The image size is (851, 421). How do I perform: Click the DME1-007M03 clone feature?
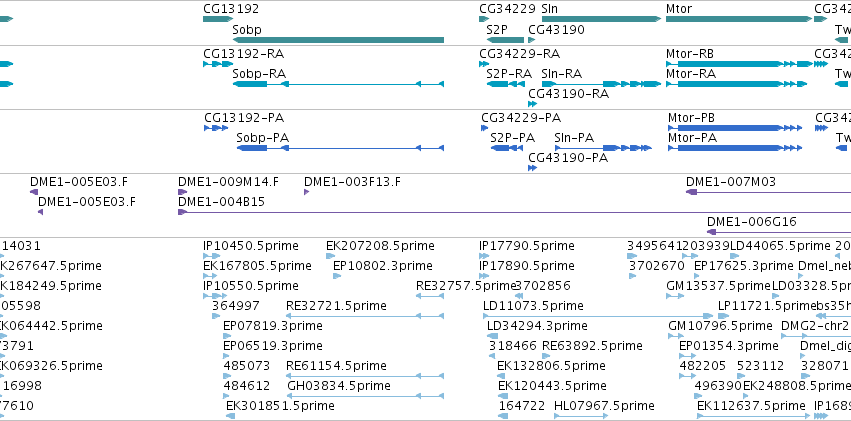[769, 192]
